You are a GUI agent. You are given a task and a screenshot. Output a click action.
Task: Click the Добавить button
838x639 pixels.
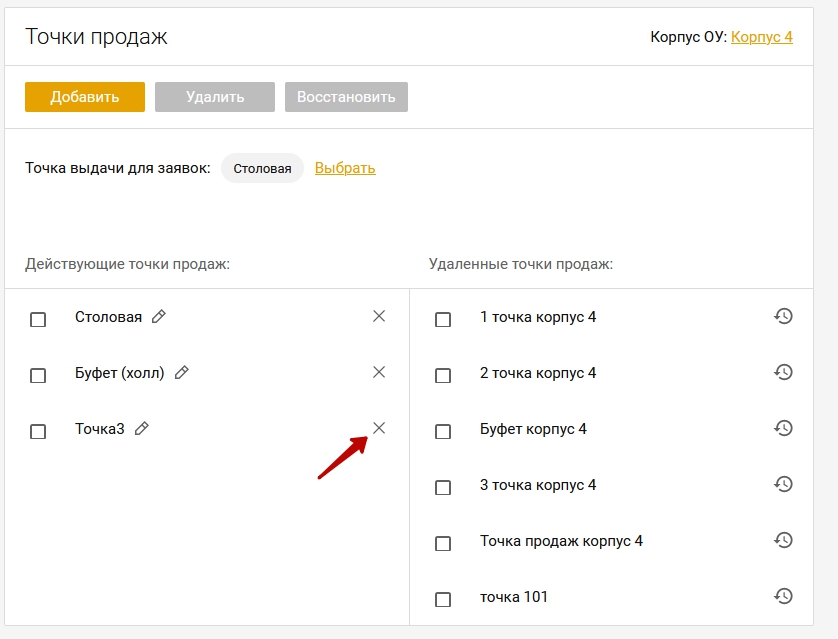(85, 97)
